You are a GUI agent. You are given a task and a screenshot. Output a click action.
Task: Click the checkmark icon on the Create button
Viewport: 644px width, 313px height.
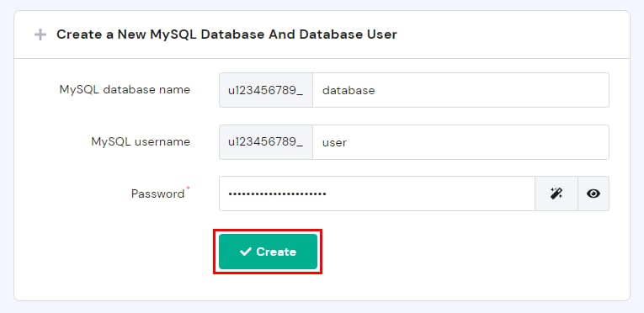pos(245,252)
